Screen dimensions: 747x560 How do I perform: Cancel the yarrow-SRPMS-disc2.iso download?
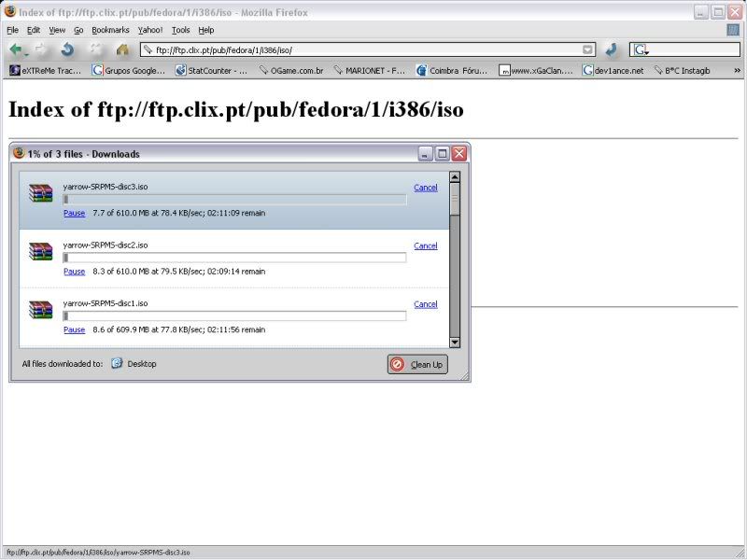(x=425, y=245)
